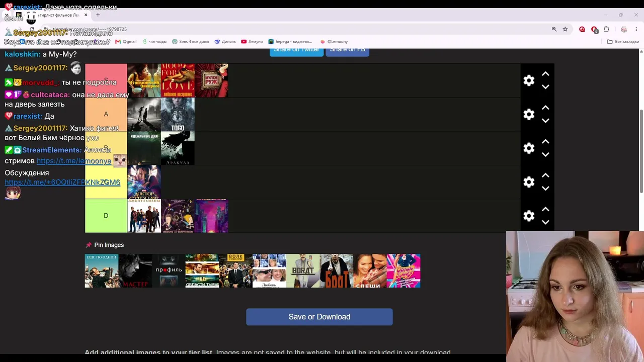
Task: Toggle the Pin Images option
Action: pyautogui.click(x=105, y=245)
